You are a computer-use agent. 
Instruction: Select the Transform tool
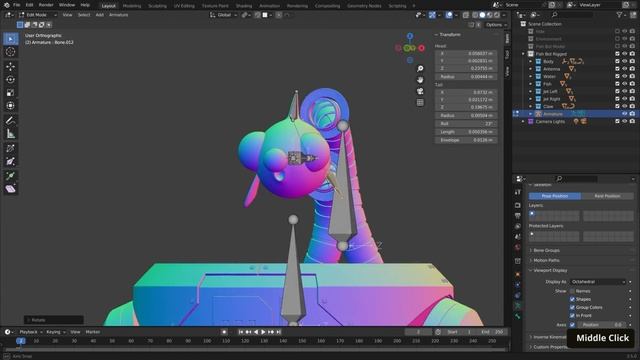tap(11, 106)
